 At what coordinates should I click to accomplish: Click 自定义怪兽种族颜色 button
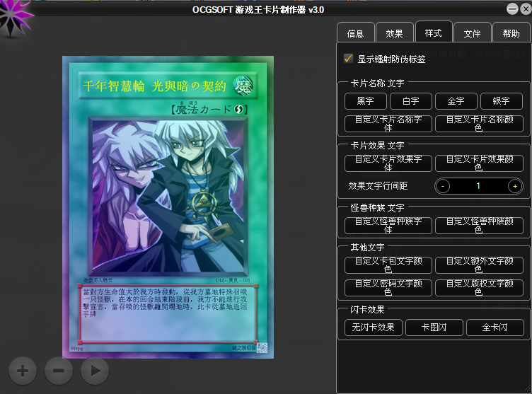479,226
